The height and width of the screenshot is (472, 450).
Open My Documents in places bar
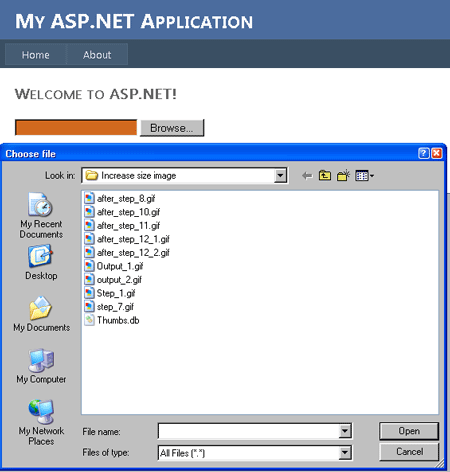(41, 314)
